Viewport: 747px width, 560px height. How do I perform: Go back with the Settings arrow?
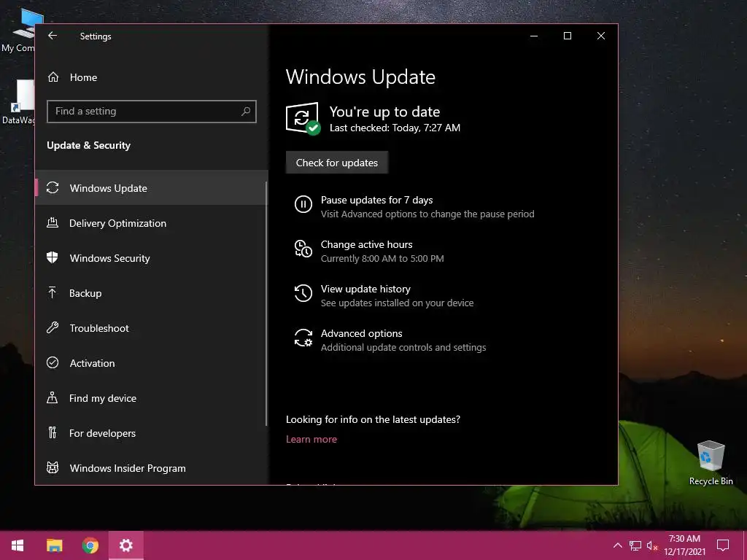(x=53, y=36)
